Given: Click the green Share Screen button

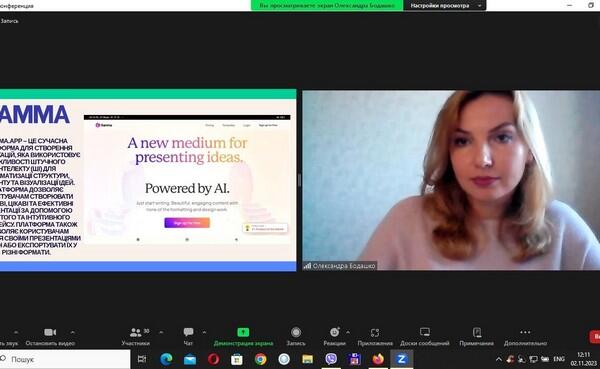Looking at the screenshot, I should tap(243, 336).
